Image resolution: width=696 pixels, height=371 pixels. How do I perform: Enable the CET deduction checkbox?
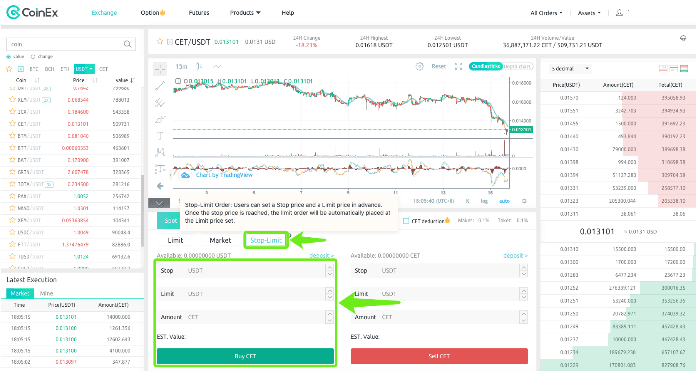(x=406, y=221)
